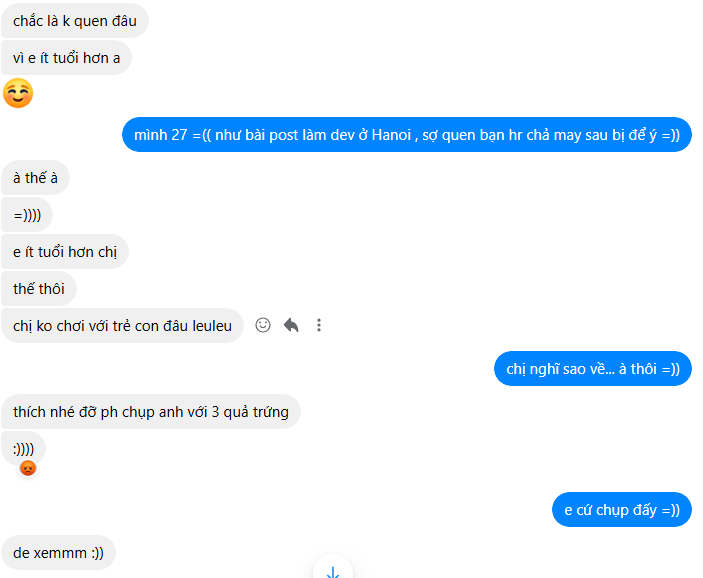Select the 'à thế à' message
Viewport: 703px width, 578px height.
[35, 178]
